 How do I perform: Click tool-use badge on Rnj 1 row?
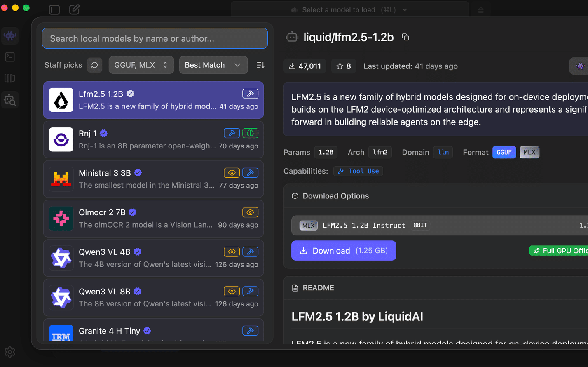[x=232, y=133]
